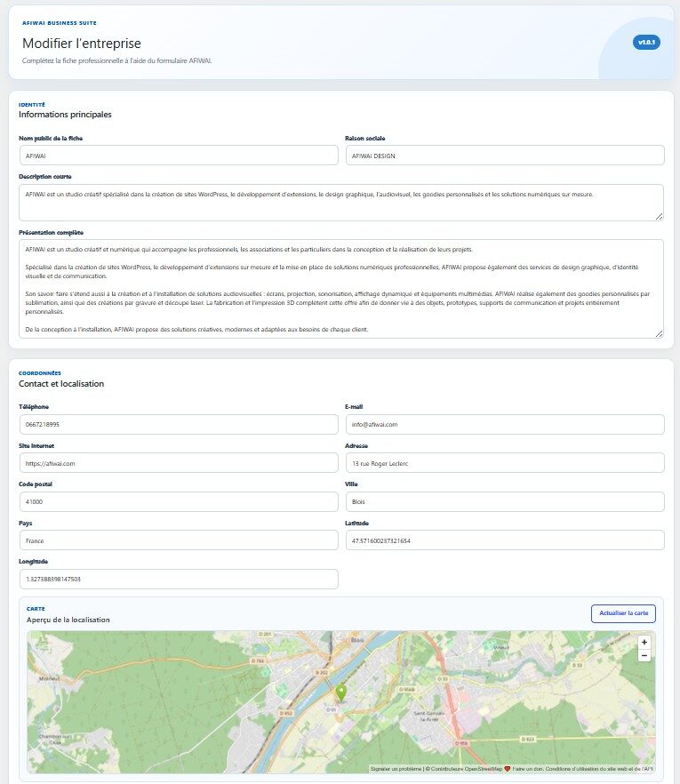Click the Informations principales heading
The image size is (680, 784).
coord(65,115)
